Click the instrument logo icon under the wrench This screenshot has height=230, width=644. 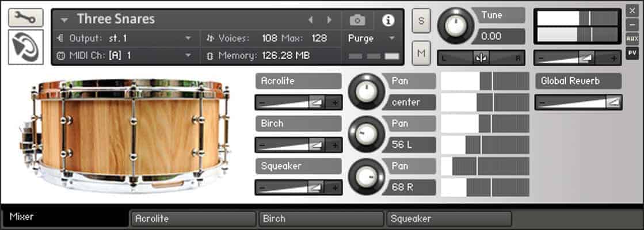25,47
